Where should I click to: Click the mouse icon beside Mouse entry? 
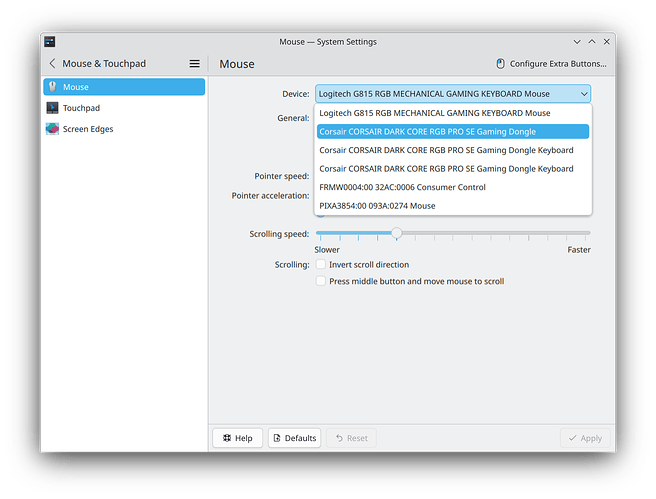pyautogui.click(x=52, y=87)
